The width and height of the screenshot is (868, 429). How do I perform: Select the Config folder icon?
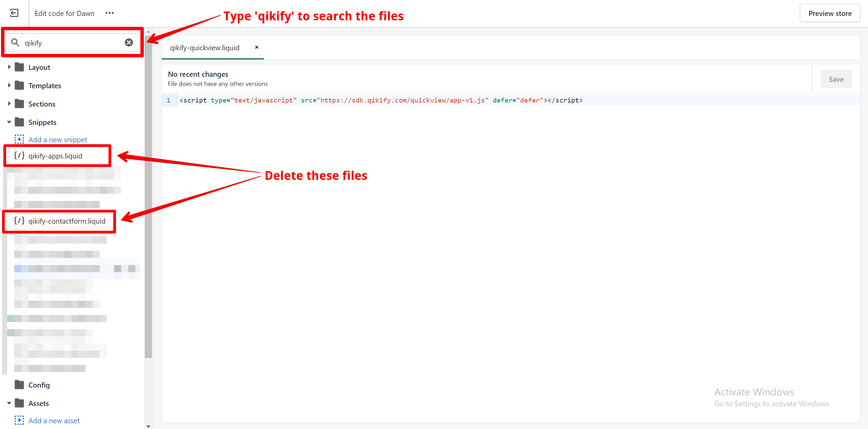tap(20, 385)
